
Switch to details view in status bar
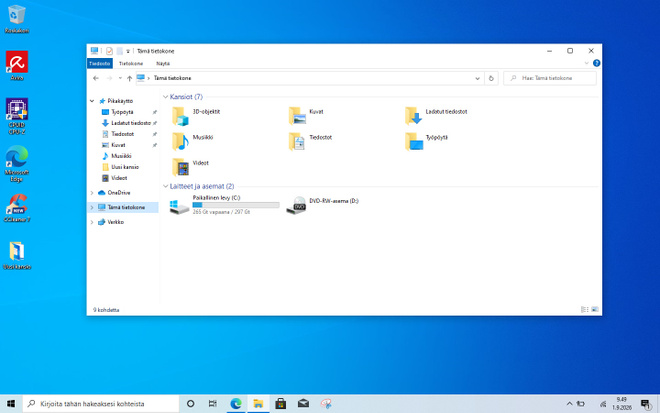[x=585, y=309]
